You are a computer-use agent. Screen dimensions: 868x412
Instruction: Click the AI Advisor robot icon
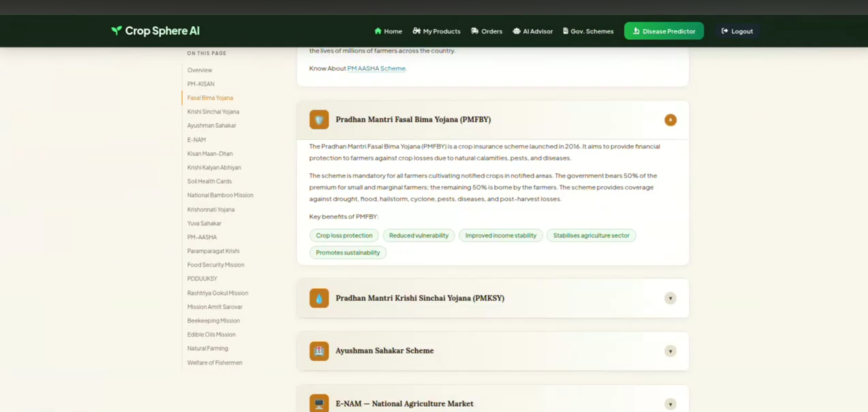516,31
